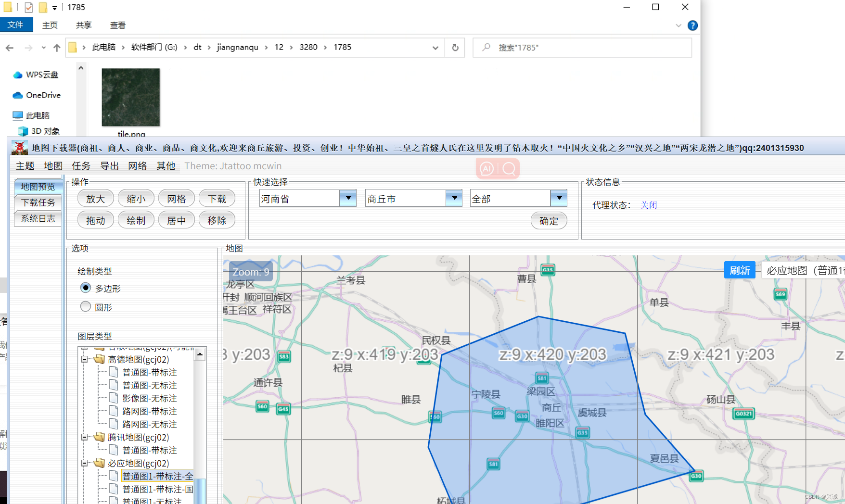Click the 刷新 refresh button on map
Image resolution: width=845 pixels, height=504 pixels.
pos(740,270)
